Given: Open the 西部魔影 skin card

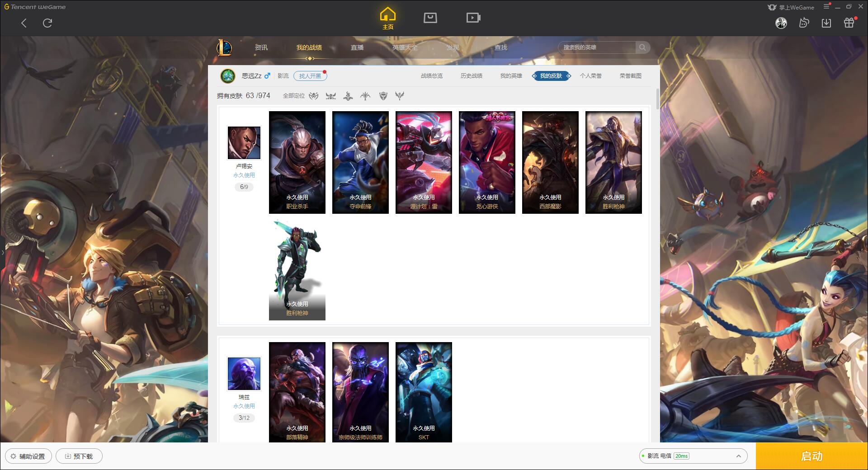Looking at the screenshot, I should click(550, 162).
